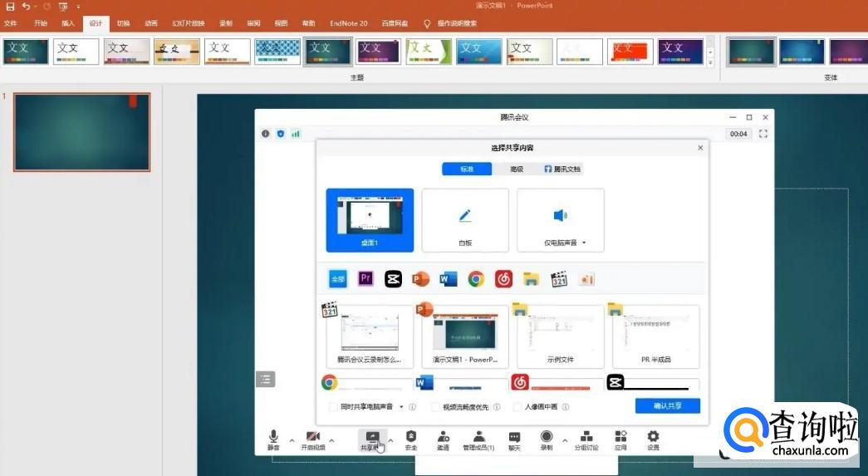868x476 pixels.
Task: Close the 选择共享内容 dialog
Action: click(700, 148)
